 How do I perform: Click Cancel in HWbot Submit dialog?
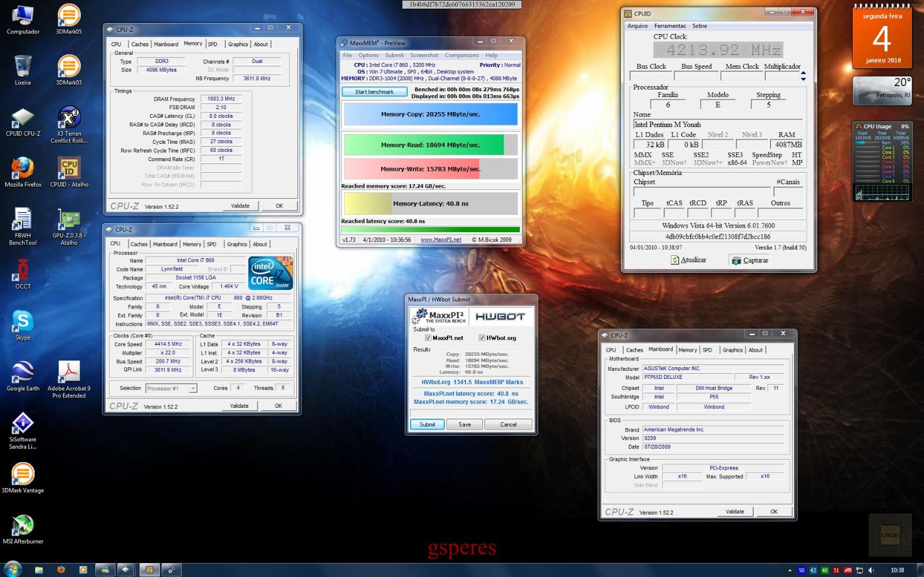(x=508, y=425)
